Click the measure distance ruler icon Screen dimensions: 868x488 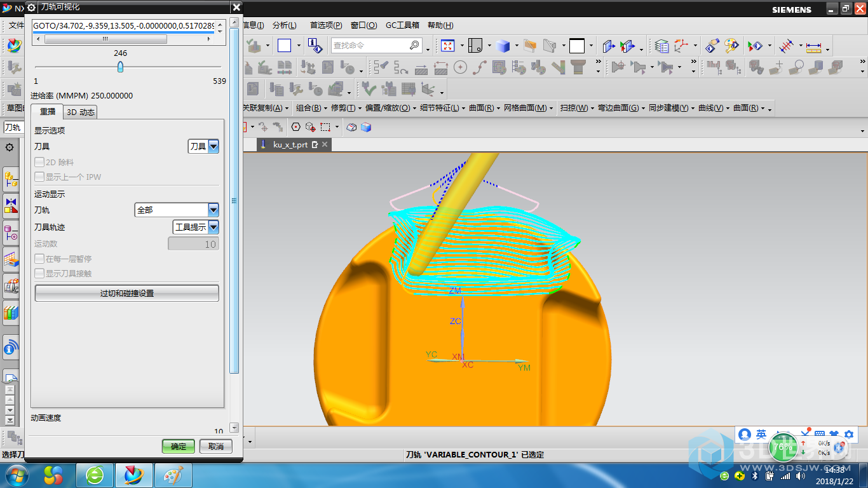point(813,46)
